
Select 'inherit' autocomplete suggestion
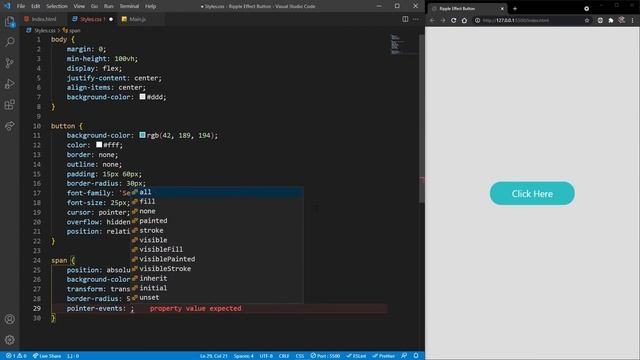click(217, 278)
